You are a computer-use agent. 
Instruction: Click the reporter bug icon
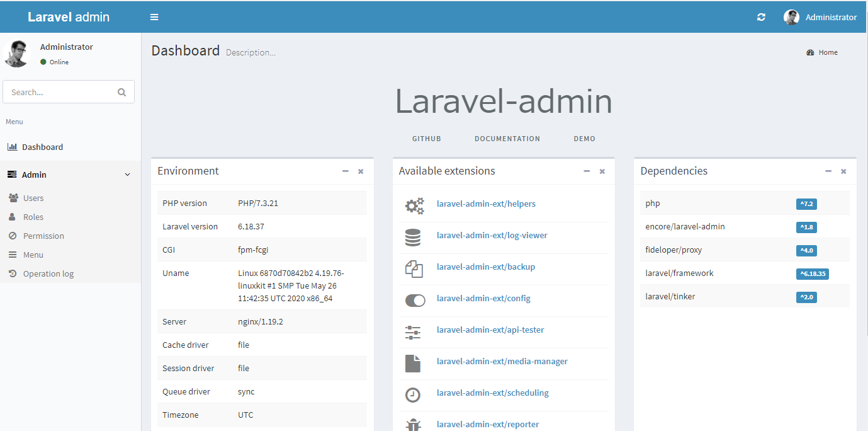pos(413,425)
